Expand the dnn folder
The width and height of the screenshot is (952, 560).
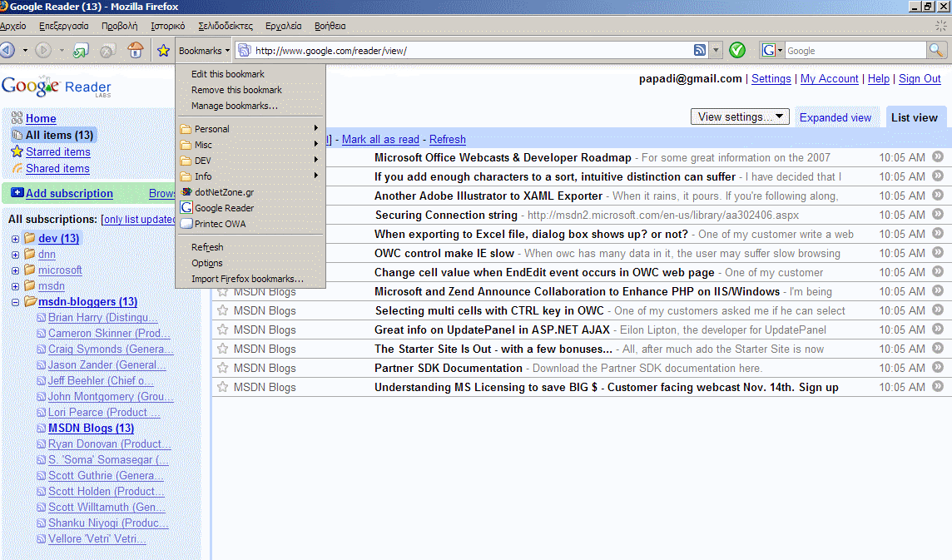15,255
